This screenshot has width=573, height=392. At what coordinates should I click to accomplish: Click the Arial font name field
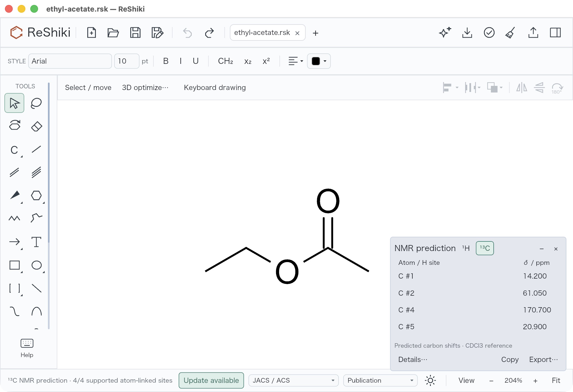pyautogui.click(x=70, y=61)
